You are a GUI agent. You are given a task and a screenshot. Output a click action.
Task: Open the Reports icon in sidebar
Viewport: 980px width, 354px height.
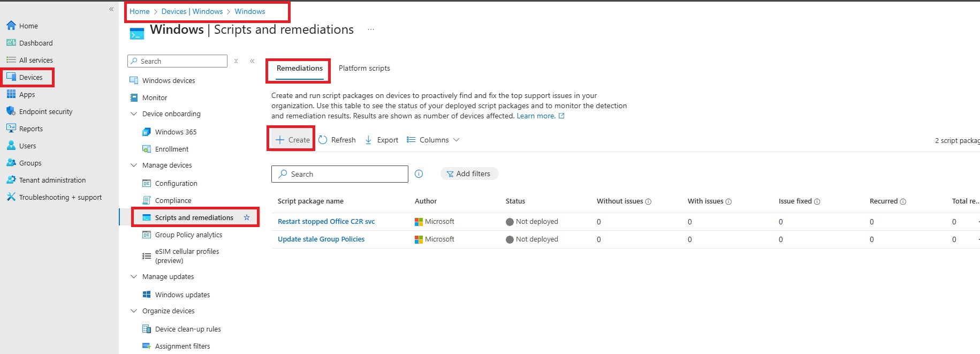pos(11,129)
